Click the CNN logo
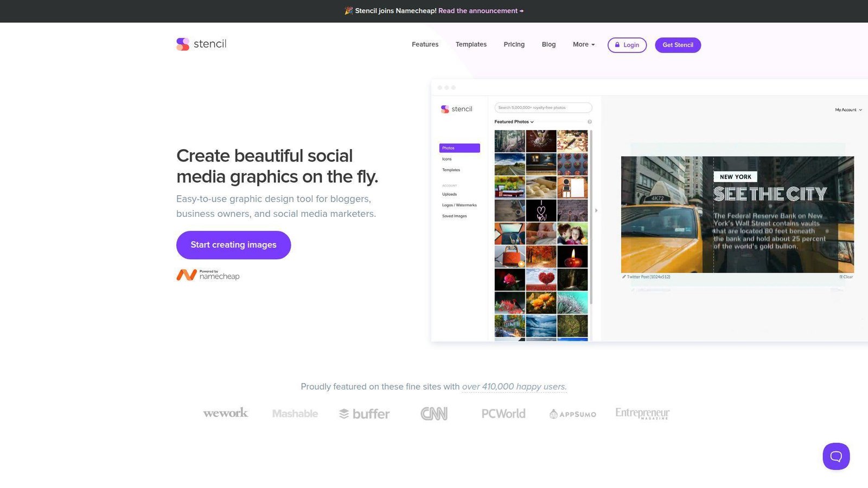Image resolution: width=868 pixels, height=488 pixels. 434,414
